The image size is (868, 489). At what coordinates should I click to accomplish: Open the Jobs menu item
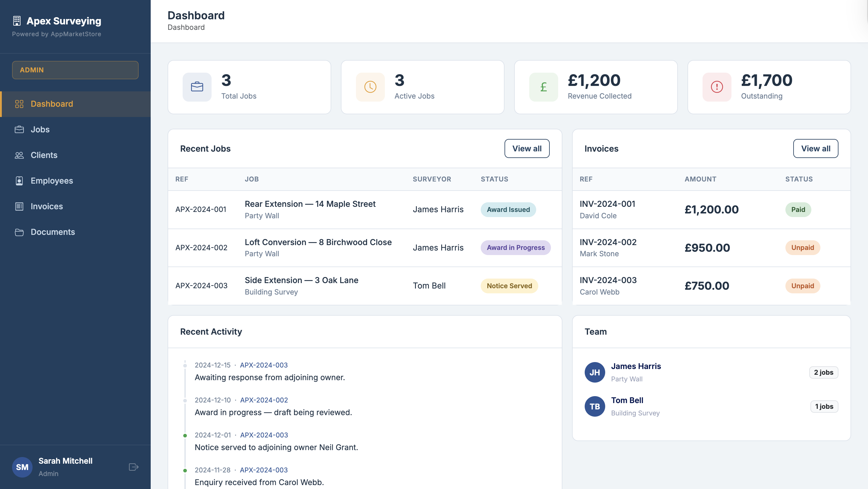pos(75,129)
